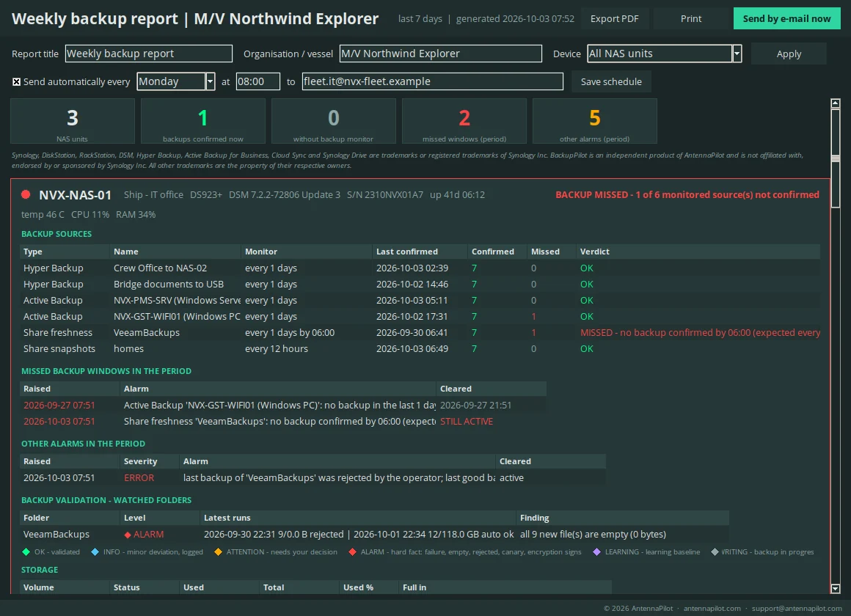Click the 'Full in' column header in Storage
This screenshot has height=616, width=851.
point(414,588)
